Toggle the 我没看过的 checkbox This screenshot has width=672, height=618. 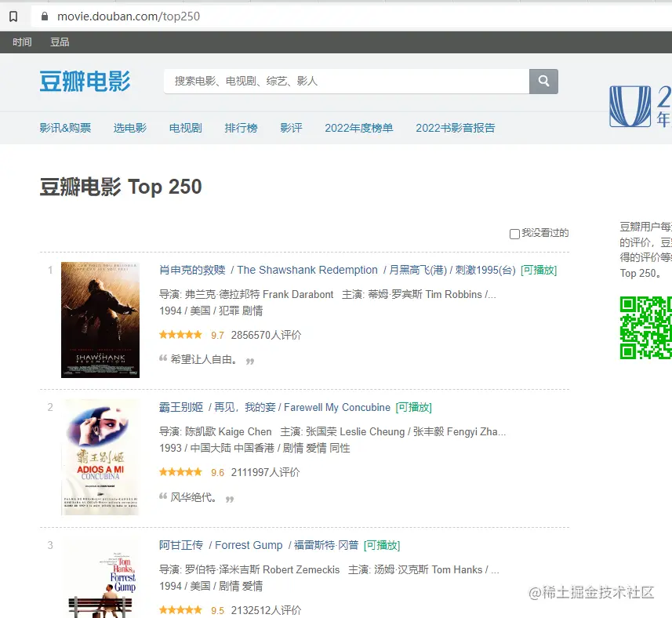(514, 234)
